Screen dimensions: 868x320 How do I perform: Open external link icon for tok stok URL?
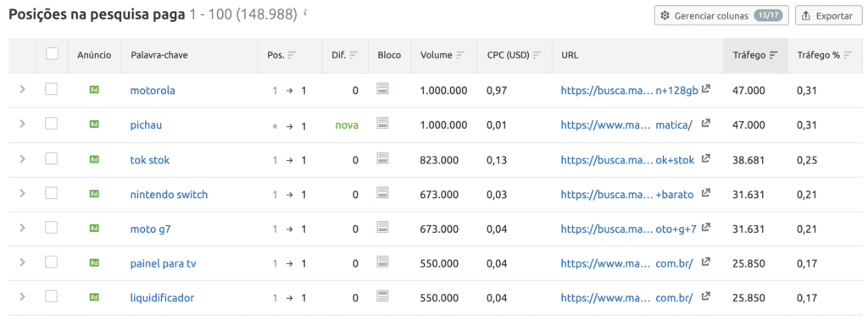click(x=706, y=158)
